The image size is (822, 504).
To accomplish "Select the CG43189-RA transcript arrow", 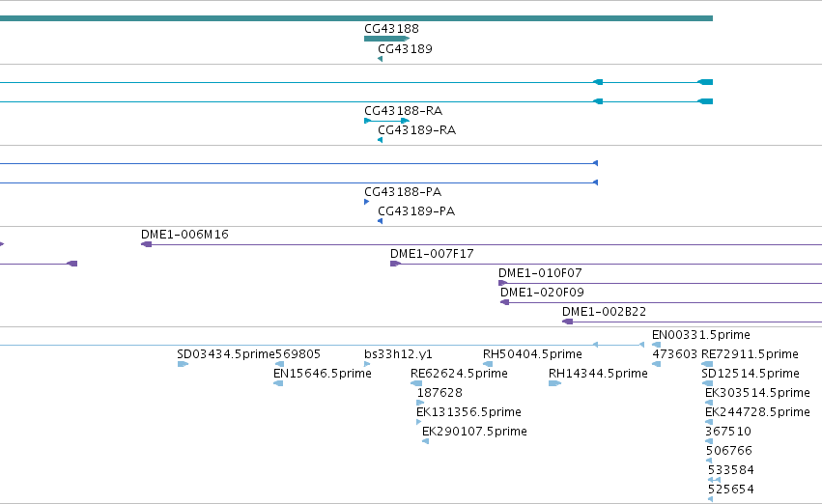I will click(380, 140).
